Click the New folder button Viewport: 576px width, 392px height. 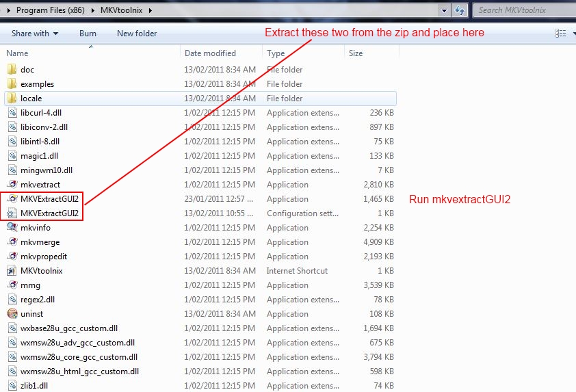[137, 34]
